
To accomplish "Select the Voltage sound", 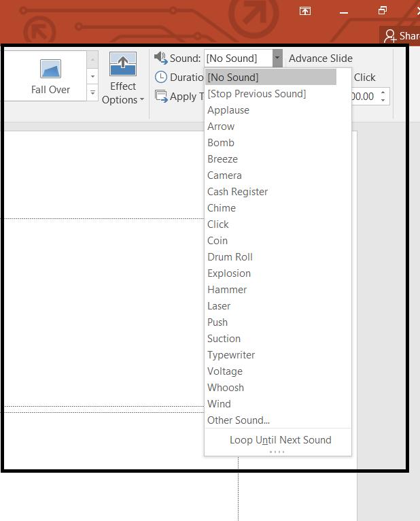I will pyautogui.click(x=277, y=371).
